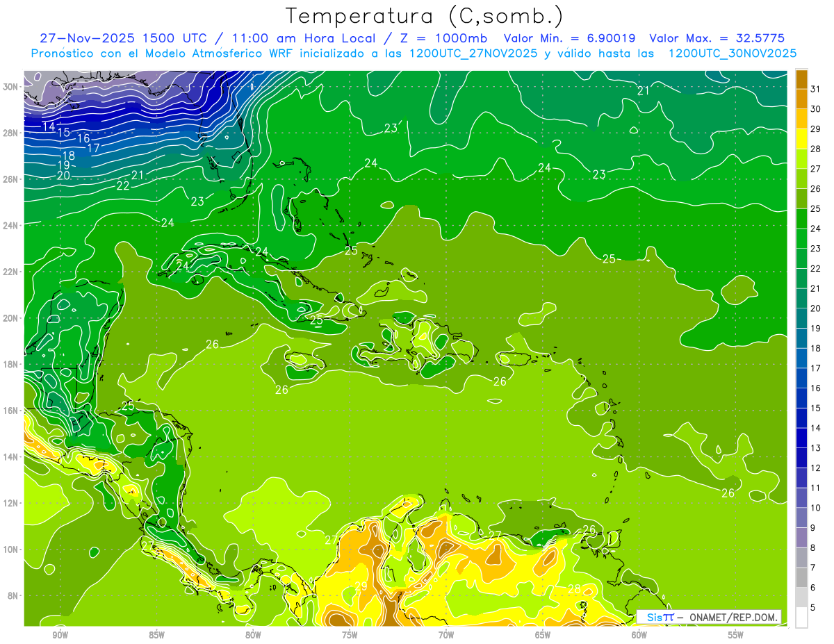Click the color bar label 20
This screenshot has width=834, height=644.
(816, 308)
